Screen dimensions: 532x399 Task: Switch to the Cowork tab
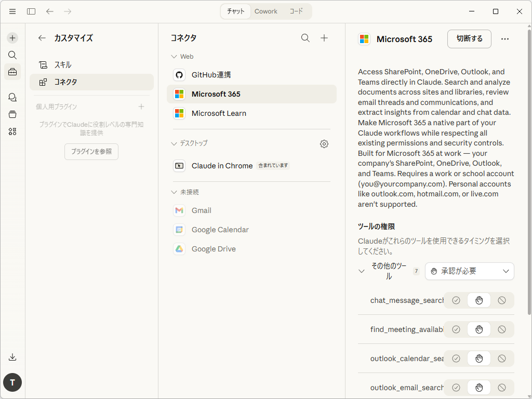click(266, 11)
